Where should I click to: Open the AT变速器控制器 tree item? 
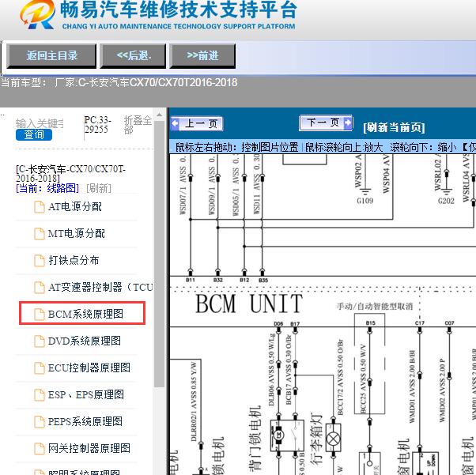pos(100,287)
